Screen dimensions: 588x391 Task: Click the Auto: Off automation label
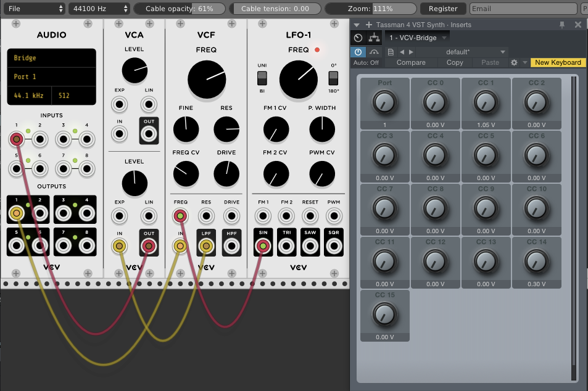[x=366, y=63]
